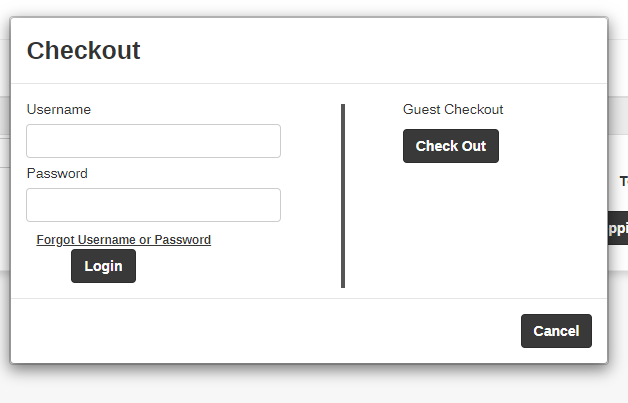Click the vertical divider between login and guest
This screenshot has width=628, height=403.
click(343, 195)
